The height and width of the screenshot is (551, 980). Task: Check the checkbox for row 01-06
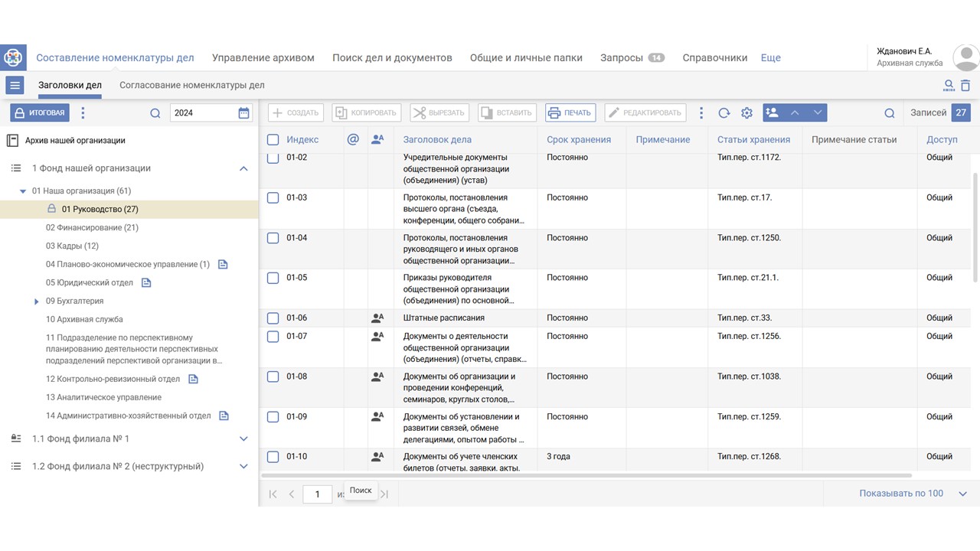pos(273,318)
